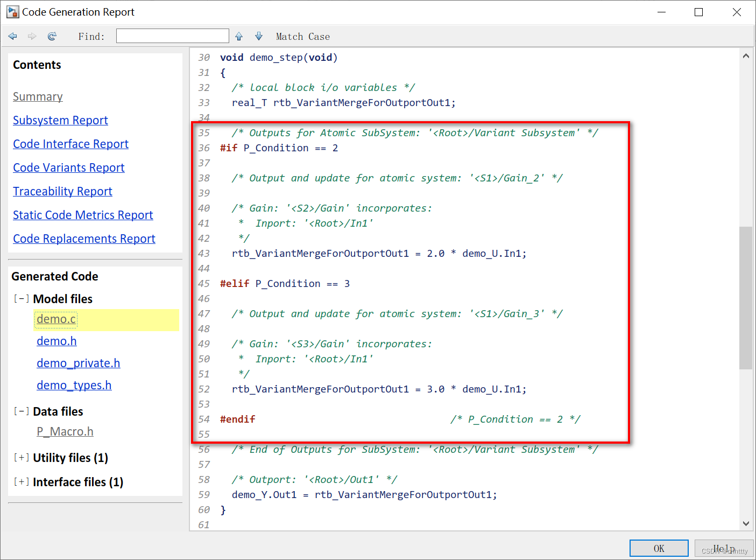The image size is (756, 560).
Task: Open the Code Interface Report link
Action: point(70,144)
